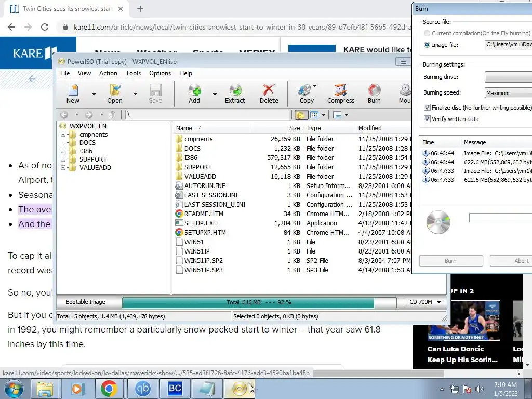The height and width of the screenshot is (399, 532).
Task: Click the file list view mode icon
Action: point(314,115)
